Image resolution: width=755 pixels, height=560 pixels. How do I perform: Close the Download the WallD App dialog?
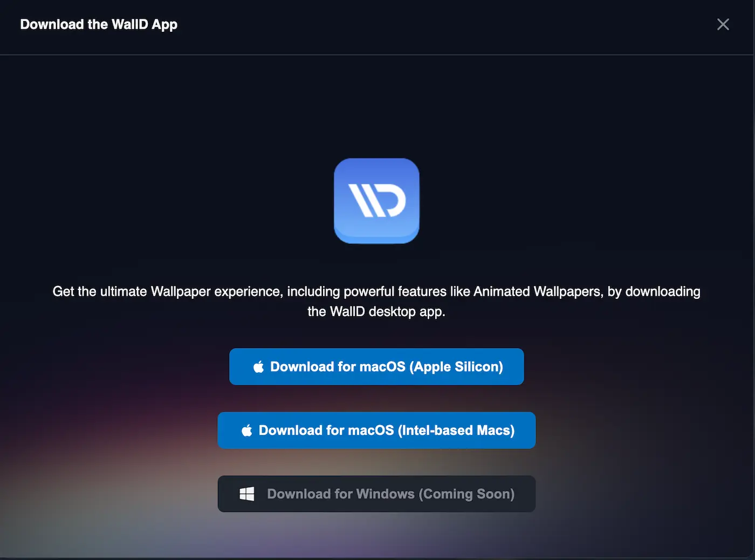pyautogui.click(x=723, y=24)
